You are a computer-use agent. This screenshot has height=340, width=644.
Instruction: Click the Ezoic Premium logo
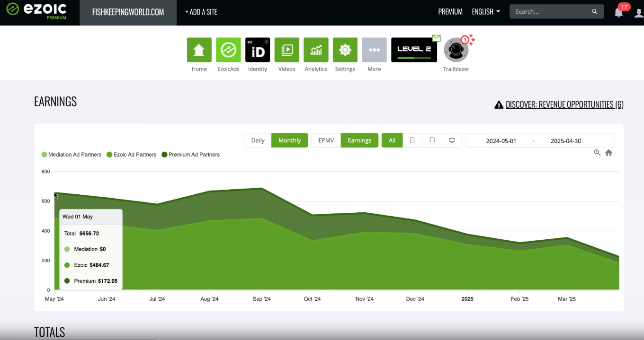36,11
